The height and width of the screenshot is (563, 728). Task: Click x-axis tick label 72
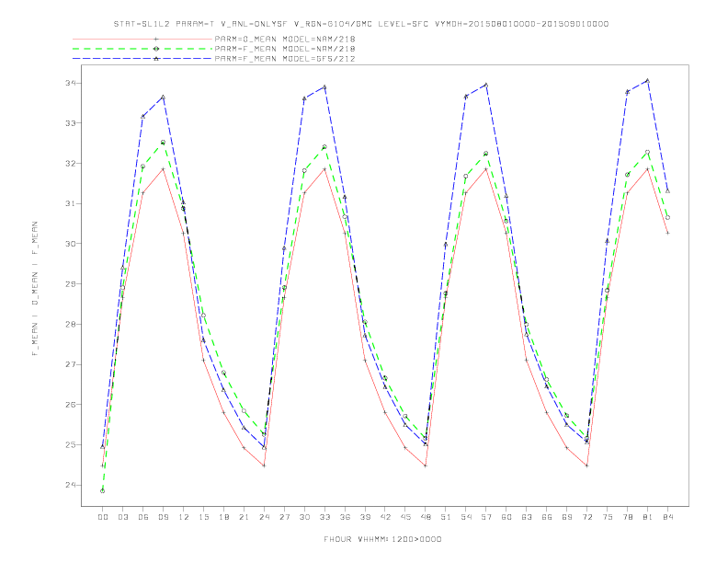pyautogui.click(x=587, y=517)
